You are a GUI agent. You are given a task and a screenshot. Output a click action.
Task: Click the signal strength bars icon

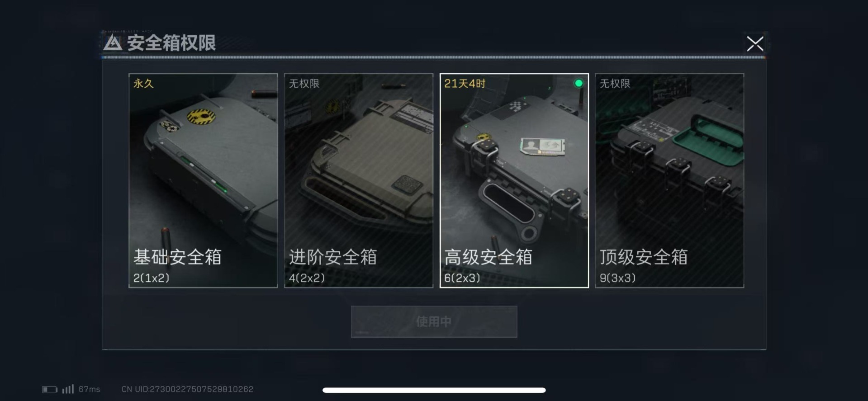[68, 389]
